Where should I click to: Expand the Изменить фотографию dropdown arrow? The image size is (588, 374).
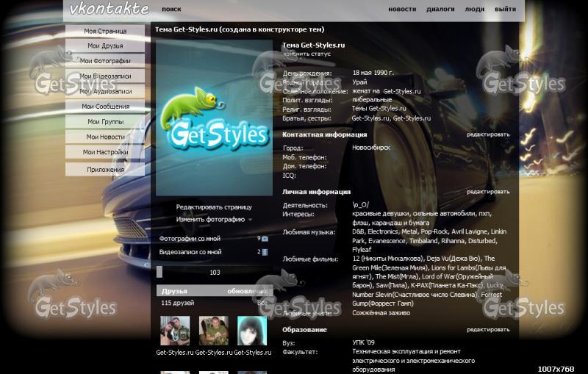tap(250, 220)
